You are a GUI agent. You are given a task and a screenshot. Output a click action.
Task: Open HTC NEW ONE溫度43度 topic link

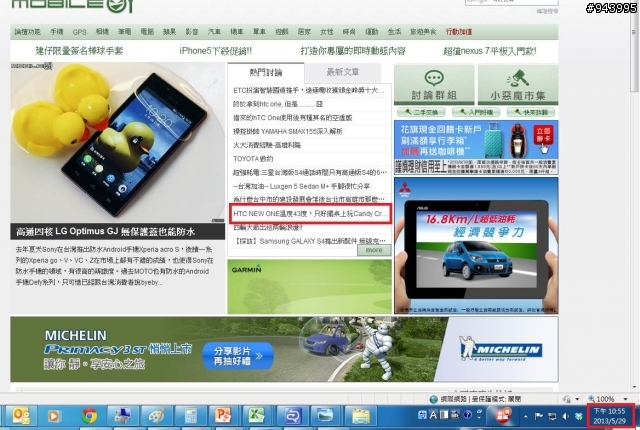(x=310, y=213)
